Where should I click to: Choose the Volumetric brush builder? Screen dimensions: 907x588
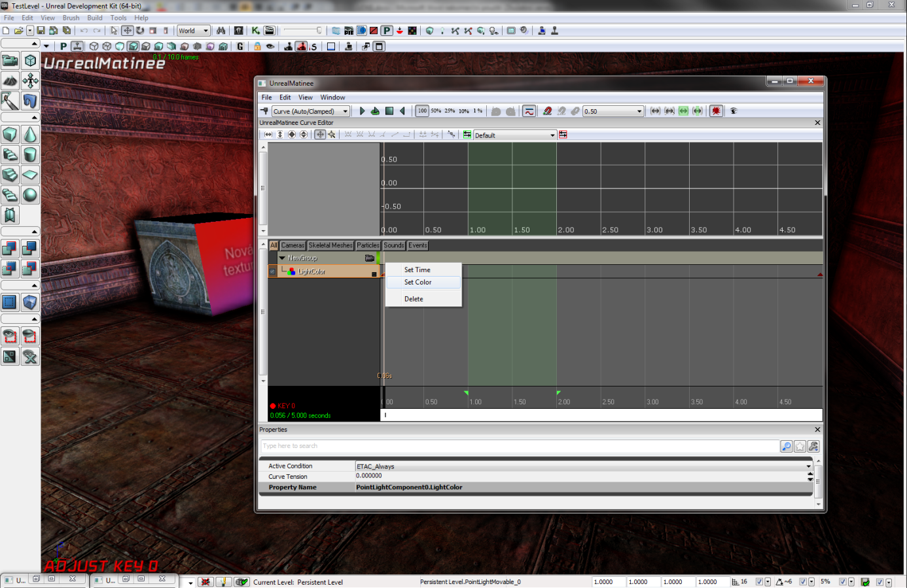(x=10, y=216)
